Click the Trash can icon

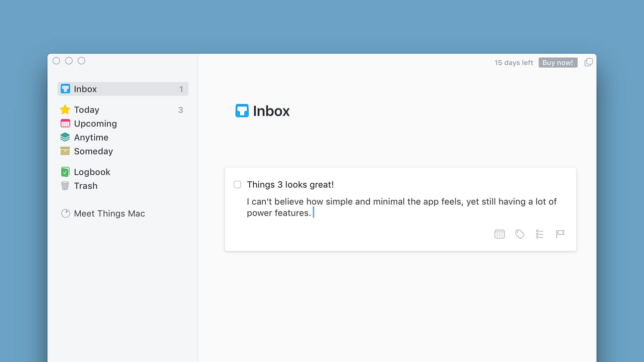(65, 186)
